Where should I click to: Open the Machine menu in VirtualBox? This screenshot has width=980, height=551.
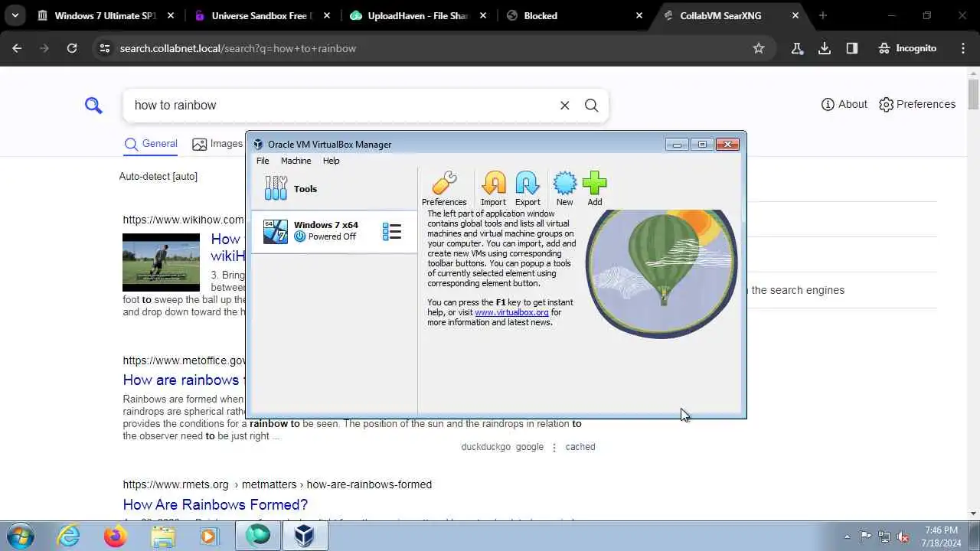point(296,161)
